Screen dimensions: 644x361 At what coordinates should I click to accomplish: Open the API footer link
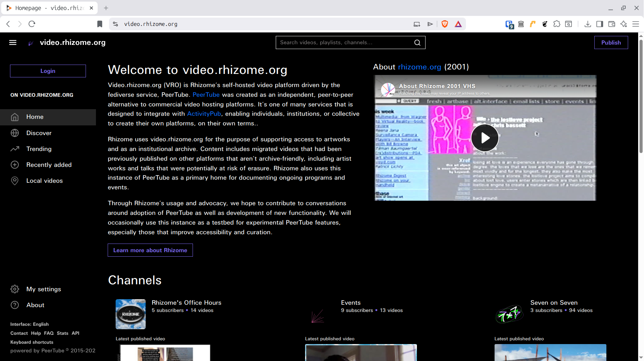[x=76, y=333]
